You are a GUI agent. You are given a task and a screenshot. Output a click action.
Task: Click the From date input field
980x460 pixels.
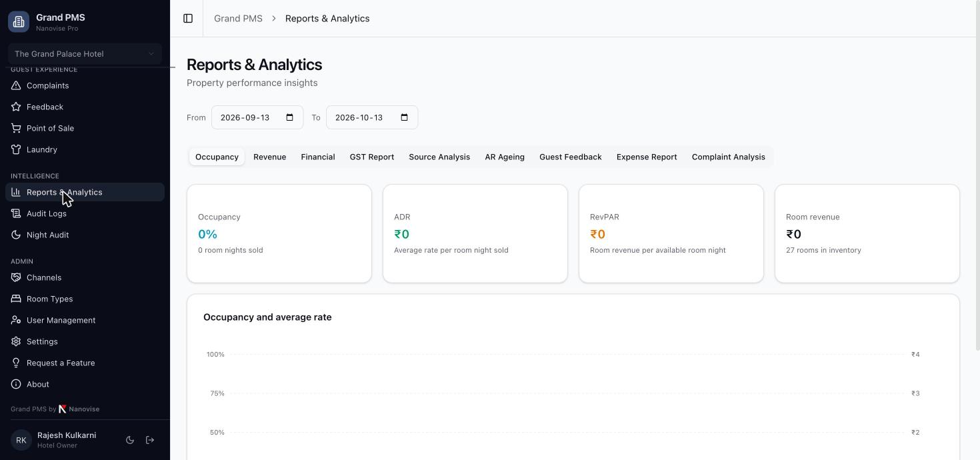[257, 117]
